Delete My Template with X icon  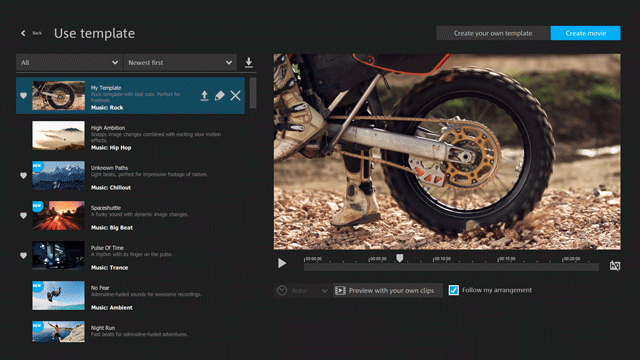(x=236, y=96)
